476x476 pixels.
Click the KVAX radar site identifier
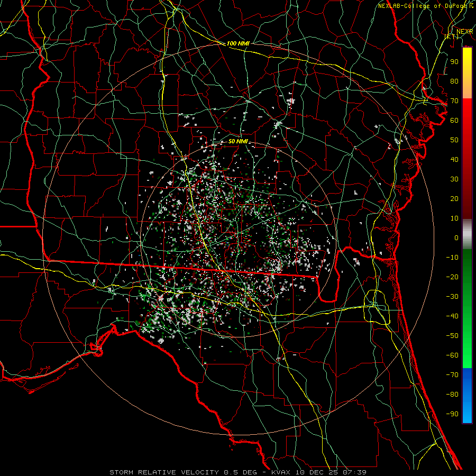tap(281, 472)
